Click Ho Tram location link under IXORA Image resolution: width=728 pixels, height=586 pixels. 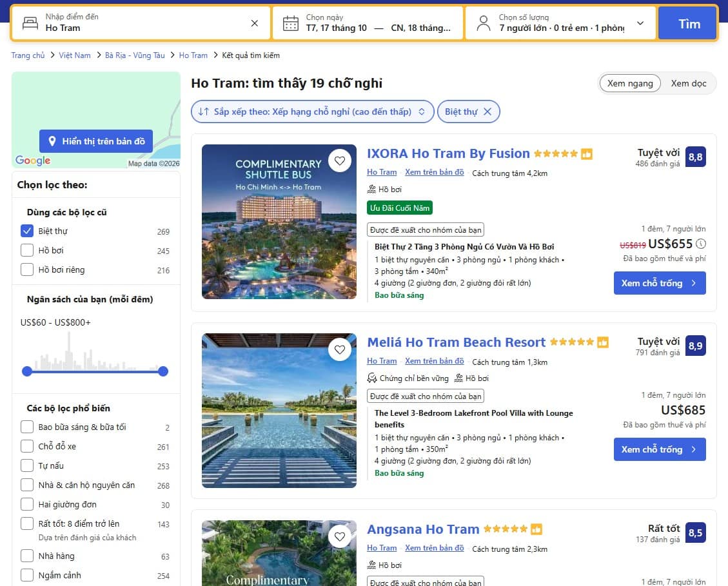click(x=382, y=172)
